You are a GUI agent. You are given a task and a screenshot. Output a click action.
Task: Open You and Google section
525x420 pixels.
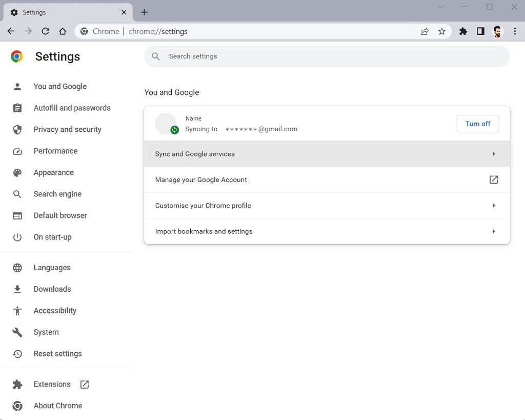coord(60,87)
